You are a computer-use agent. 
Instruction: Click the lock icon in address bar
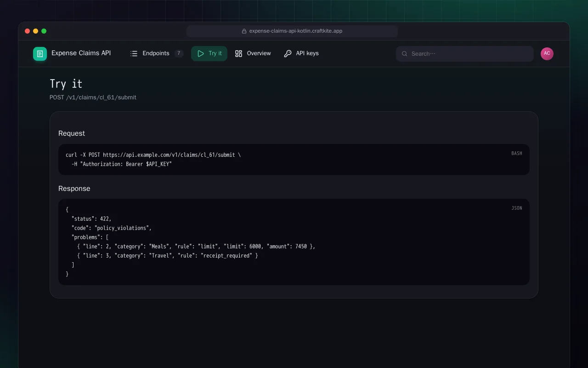click(x=244, y=31)
